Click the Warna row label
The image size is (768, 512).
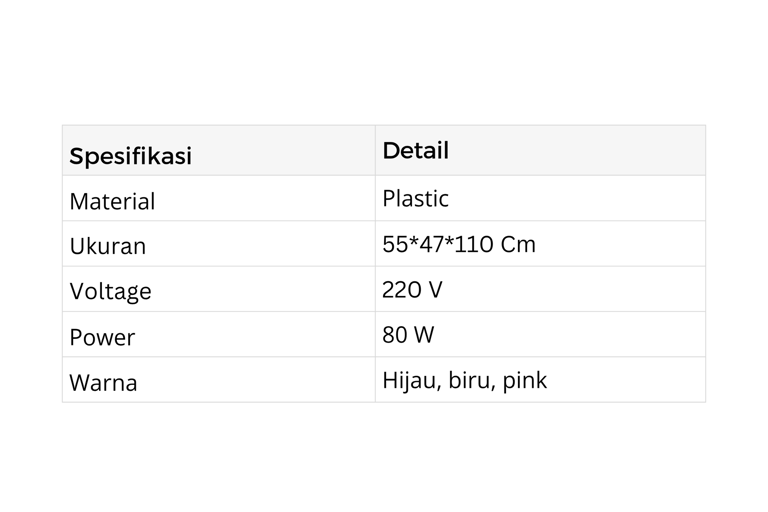tap(103, 382)
